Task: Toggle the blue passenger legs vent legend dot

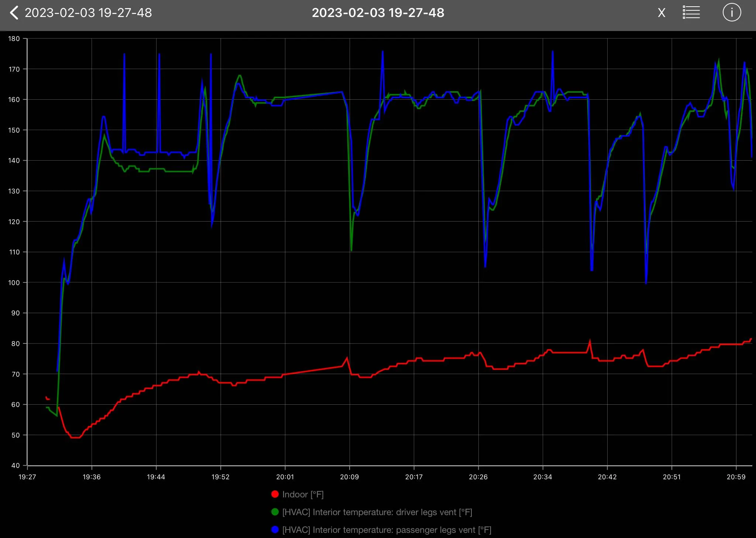Action: (275, 530)
